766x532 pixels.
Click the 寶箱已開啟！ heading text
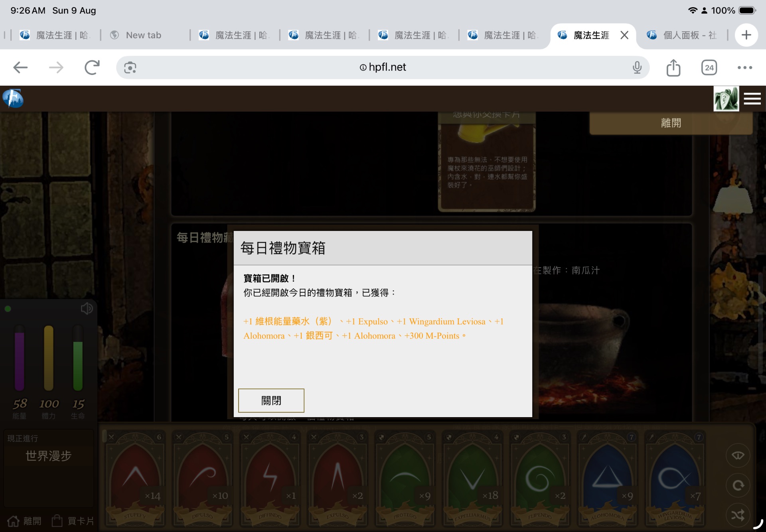click(x=270, y=278)
